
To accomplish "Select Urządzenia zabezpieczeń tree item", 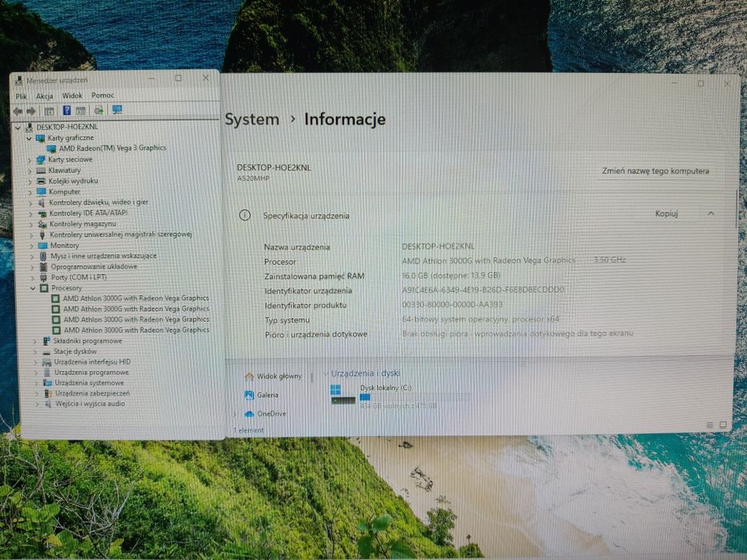I will (92, 394).
